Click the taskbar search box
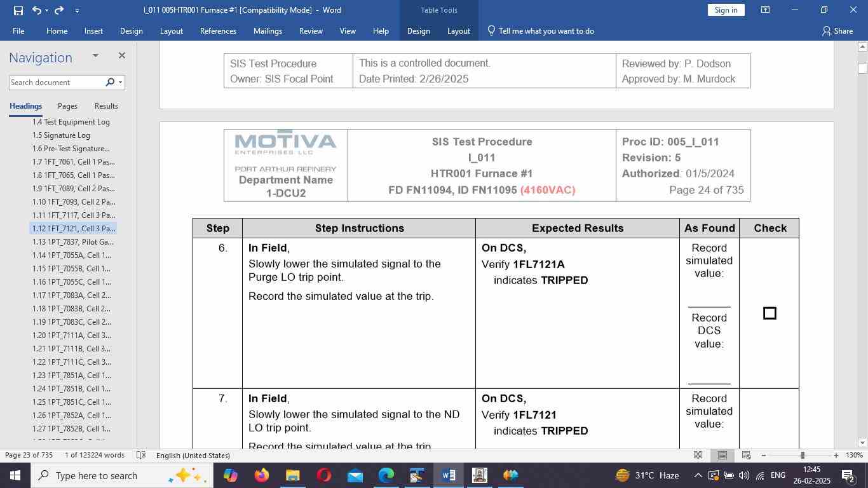The image size is (868, 488). tap(122, 475)
